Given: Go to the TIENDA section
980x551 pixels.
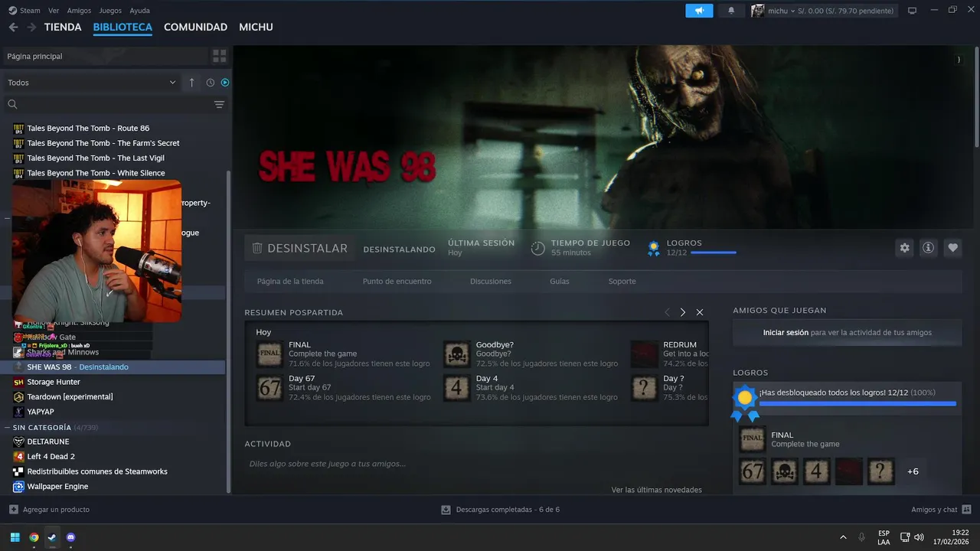Looking at the screenshot, I should (x=63, y=27).
